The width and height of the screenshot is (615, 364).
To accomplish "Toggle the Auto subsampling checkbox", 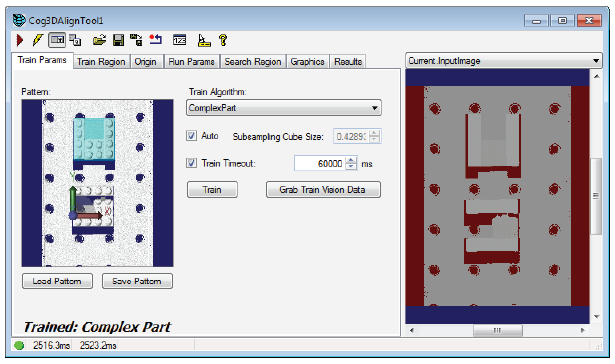I will (191, 136).
